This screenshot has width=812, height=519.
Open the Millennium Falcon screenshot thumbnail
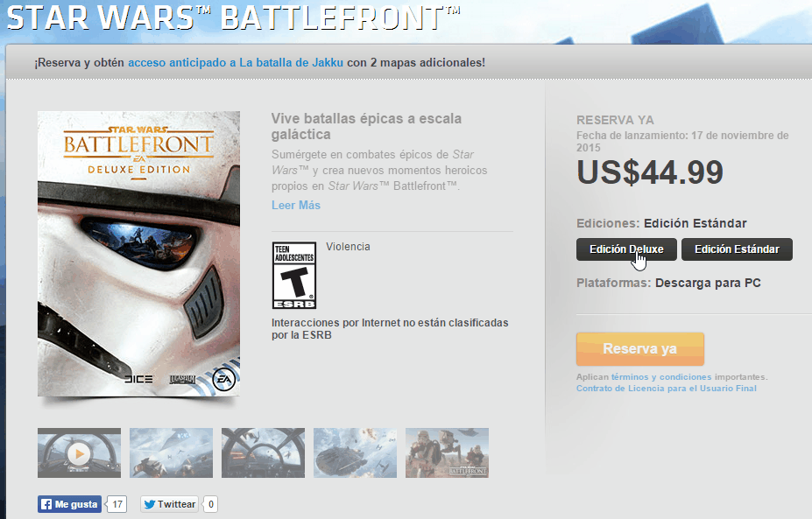(x=356, y=452)
